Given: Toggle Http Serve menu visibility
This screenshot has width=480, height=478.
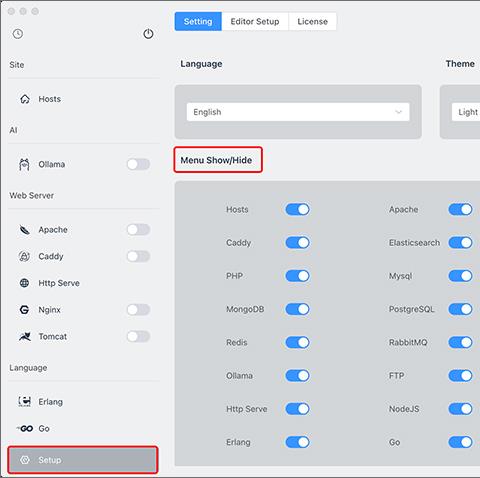Looking at the screenshot, I should tap(298, 409).
